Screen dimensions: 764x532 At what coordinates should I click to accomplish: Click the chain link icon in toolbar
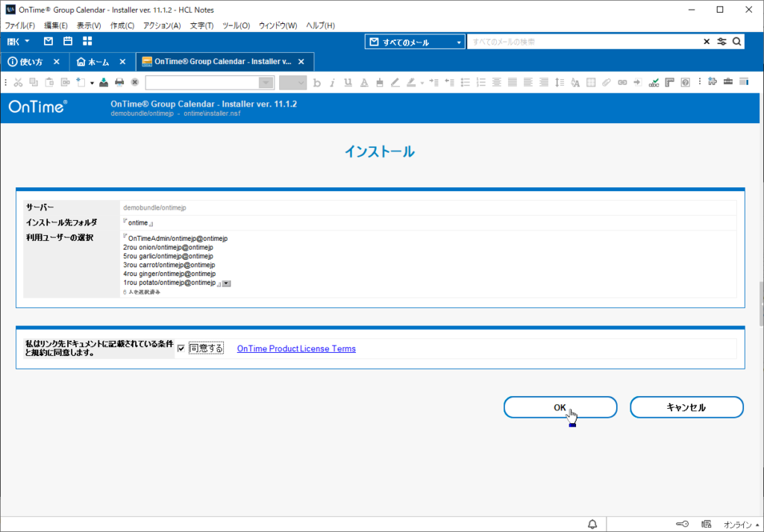(622, 82)
